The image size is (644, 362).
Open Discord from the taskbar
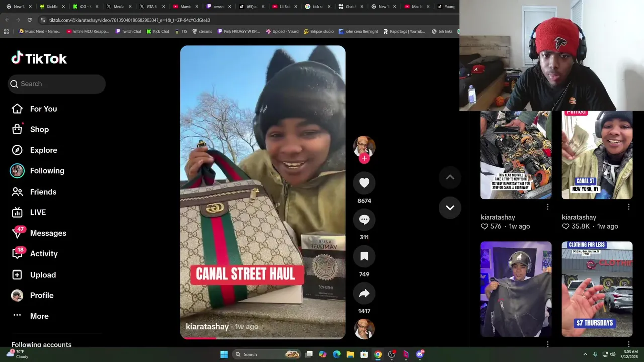(x=420, y=354)
